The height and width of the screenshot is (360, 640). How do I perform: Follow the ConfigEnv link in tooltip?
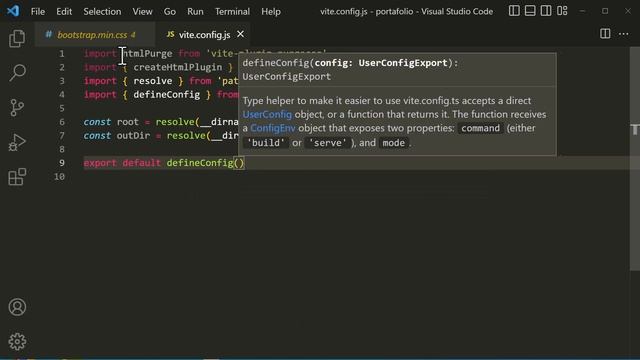(x=273, y=128)
